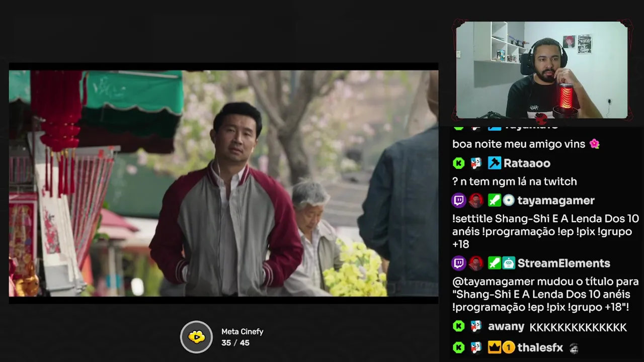Open Rataaoo's chat username
644x362 pixels.
(x=527, y=163)
